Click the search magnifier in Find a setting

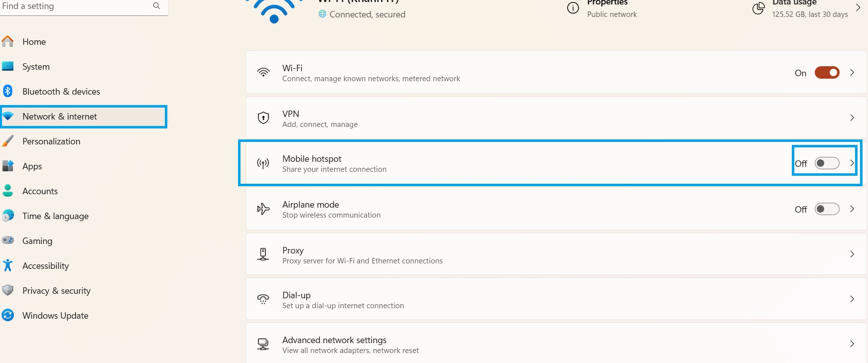(x=156, y=6)
